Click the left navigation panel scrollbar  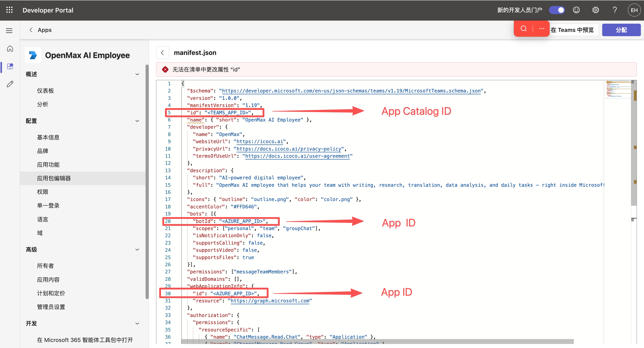147,182
